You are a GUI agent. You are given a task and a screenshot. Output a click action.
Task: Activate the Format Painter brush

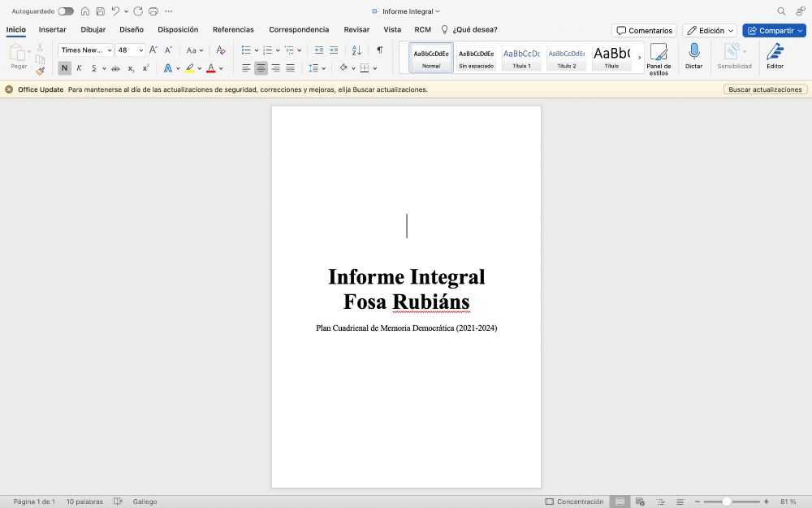[x=40, y=71]
